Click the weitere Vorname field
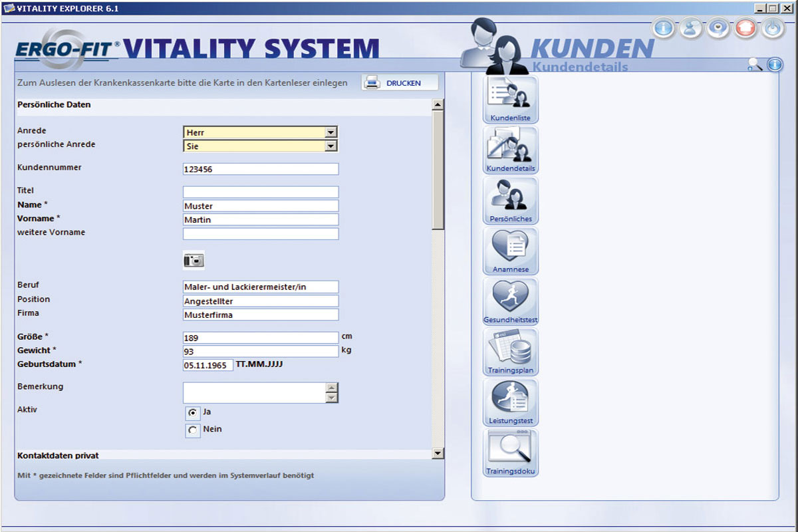This screenshot has width=798, height=532. [x=261, y=233]
